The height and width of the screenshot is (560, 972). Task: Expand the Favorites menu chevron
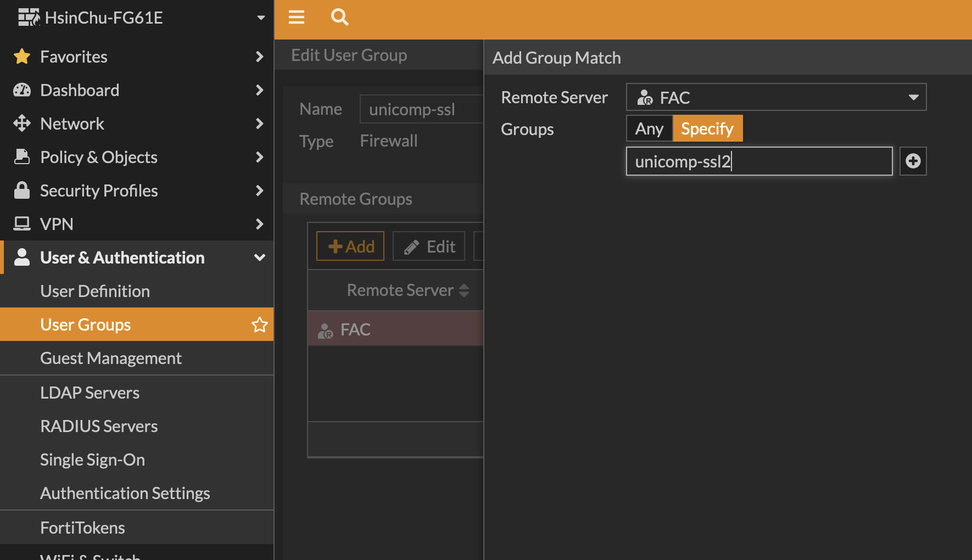260,57
